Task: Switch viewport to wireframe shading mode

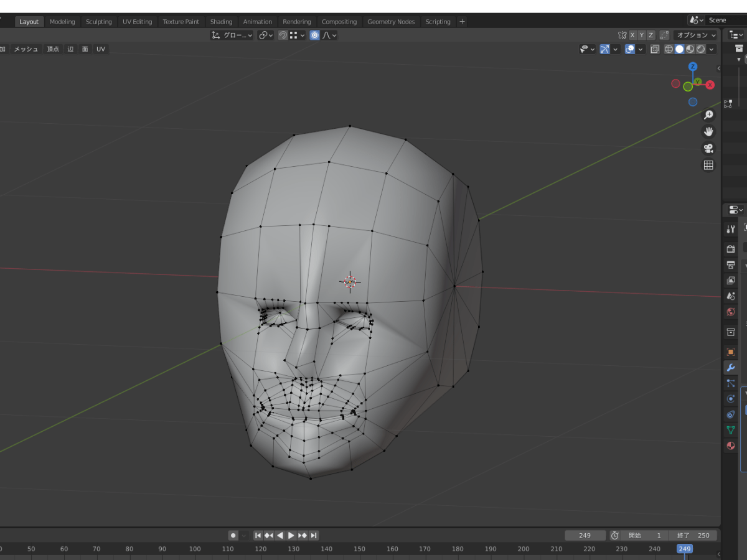Action: (669, 49)
